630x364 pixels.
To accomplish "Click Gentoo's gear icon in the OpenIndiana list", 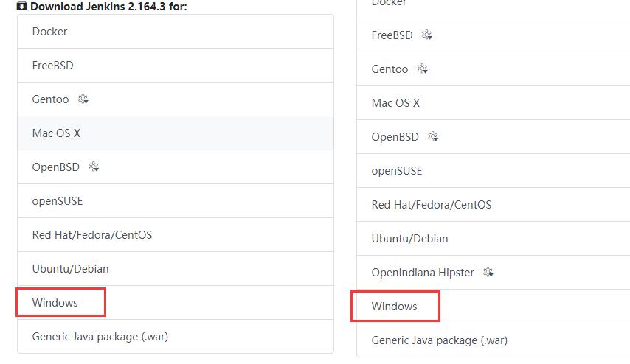I will [422, 69].
